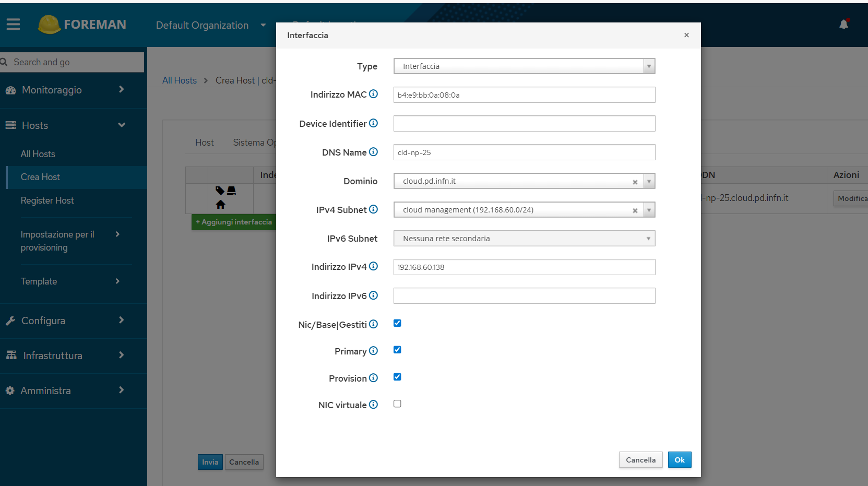
Task: Click the info icon next to DNS Name
Action: click(373, 152)
